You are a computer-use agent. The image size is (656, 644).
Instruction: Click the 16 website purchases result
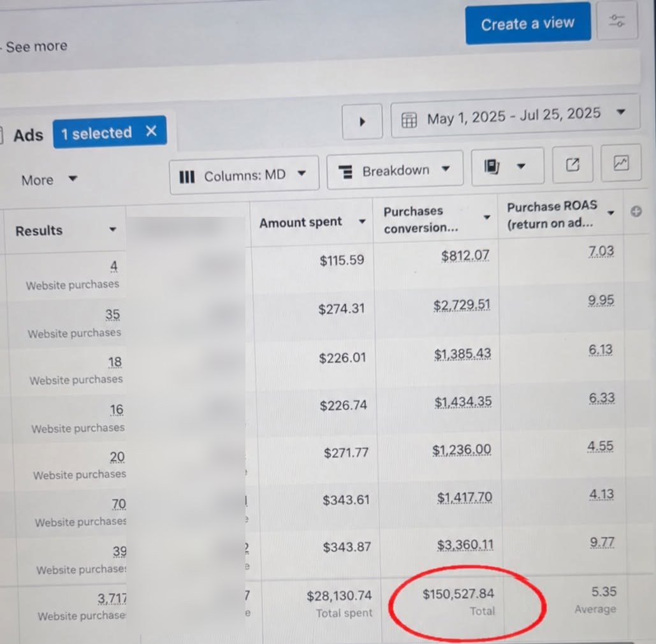116,409
